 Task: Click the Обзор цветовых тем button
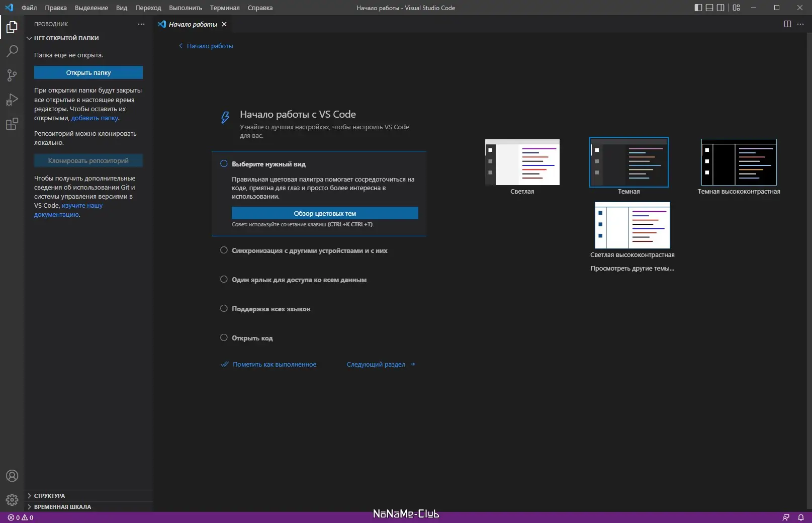pyautogui.click(x=325, y=213)
